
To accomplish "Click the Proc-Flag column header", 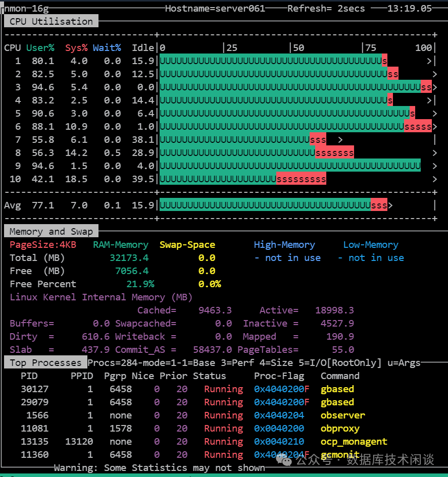I will coord(279,376).
